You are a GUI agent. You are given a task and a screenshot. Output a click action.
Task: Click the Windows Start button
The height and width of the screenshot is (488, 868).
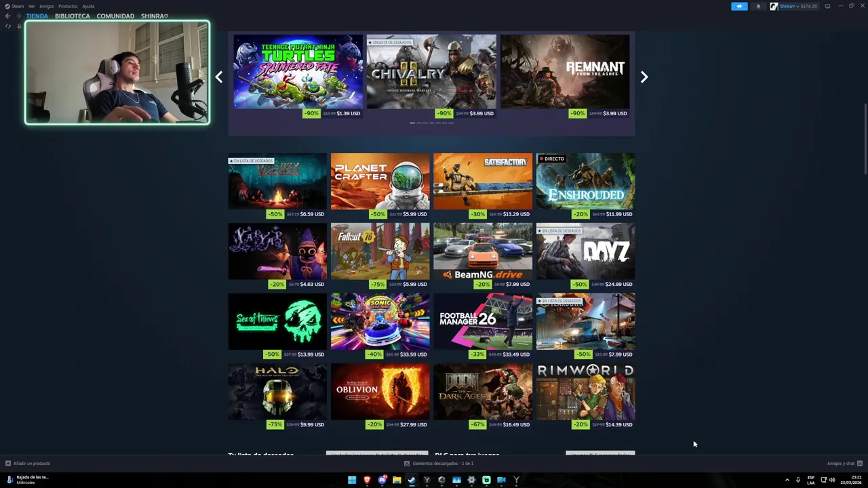(352, 480)
